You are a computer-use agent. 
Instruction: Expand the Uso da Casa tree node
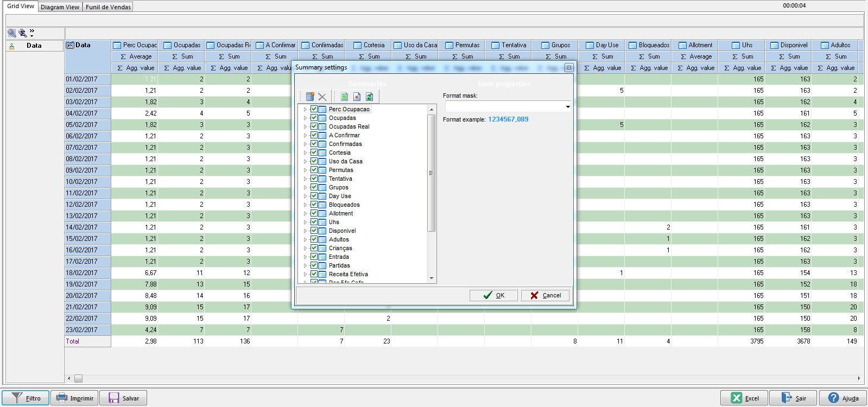305,161
